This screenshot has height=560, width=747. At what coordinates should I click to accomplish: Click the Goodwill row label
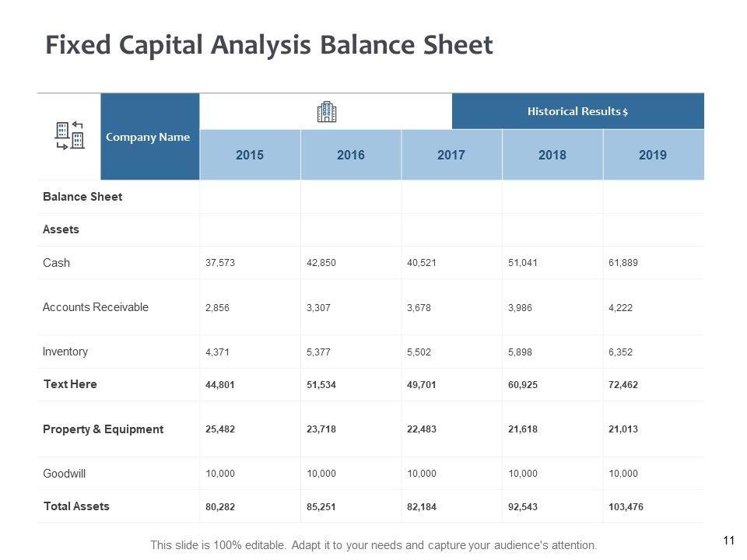(x=65, y=473)
